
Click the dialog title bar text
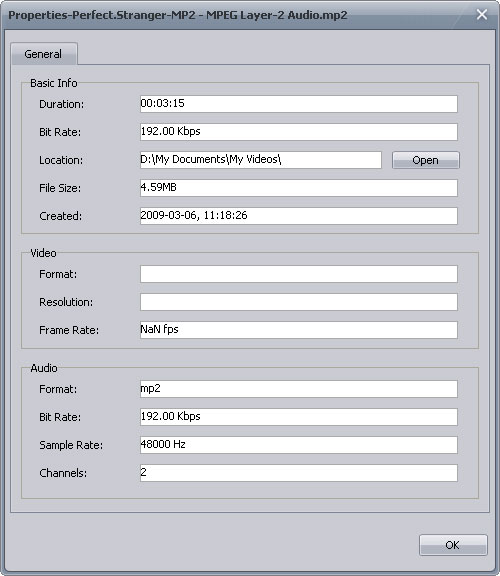(177, 15)
